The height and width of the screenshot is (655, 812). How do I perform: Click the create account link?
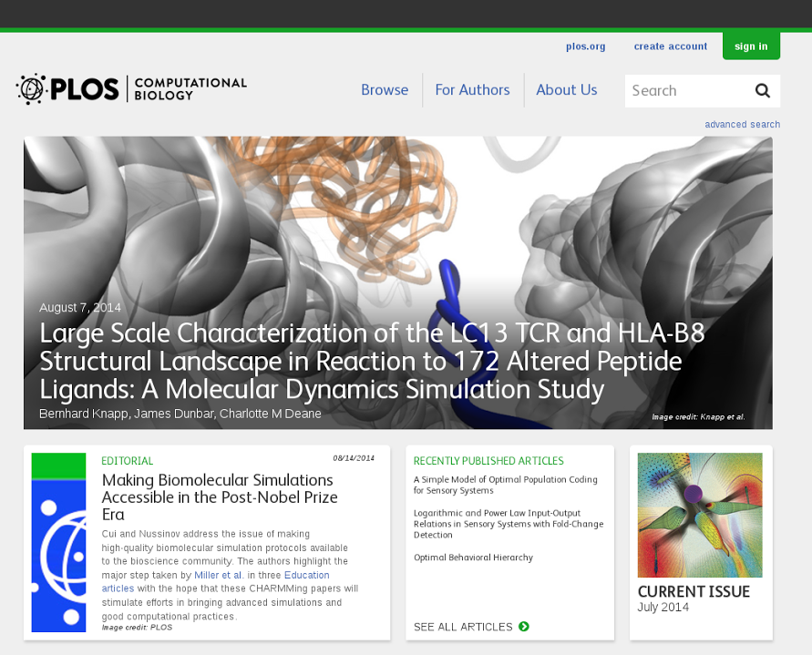coord(670,46)
